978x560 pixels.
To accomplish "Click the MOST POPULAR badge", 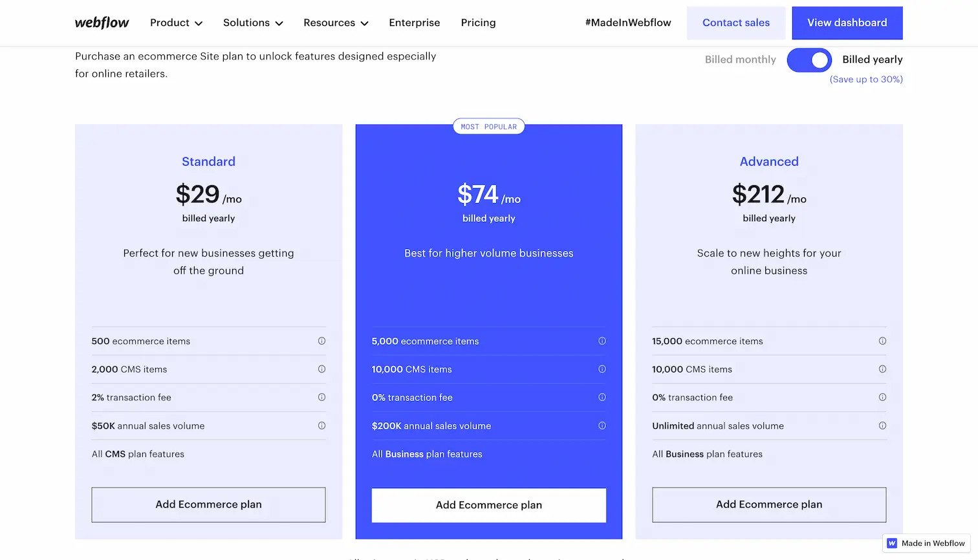I will pos(489,127).
